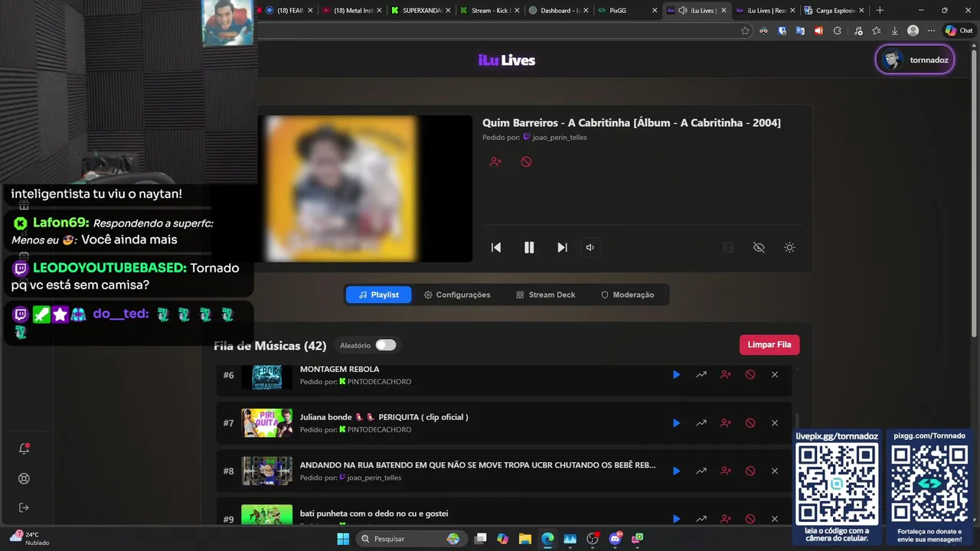Block requester of ANDANDO NA RUA track

(726, 471)
